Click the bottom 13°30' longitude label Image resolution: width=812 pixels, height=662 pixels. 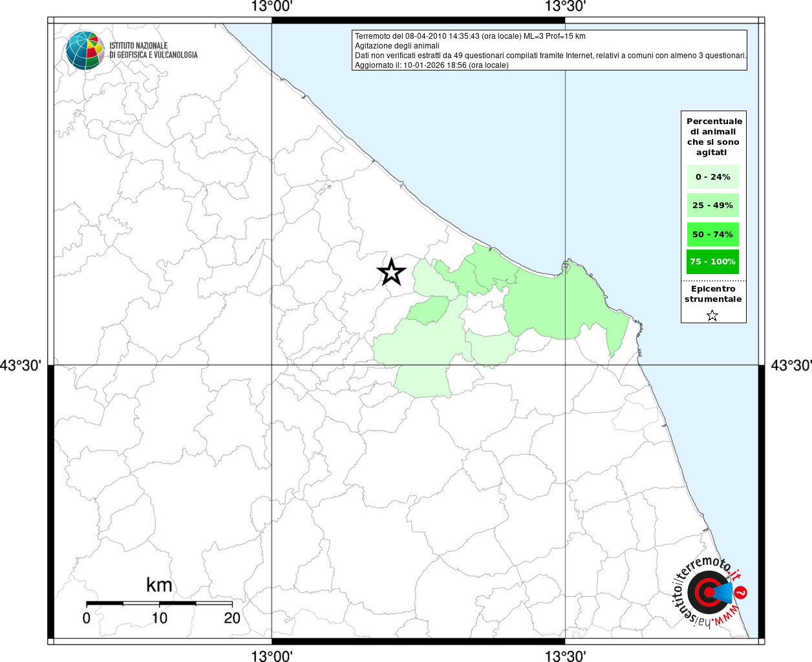click(x=565, y=656)
